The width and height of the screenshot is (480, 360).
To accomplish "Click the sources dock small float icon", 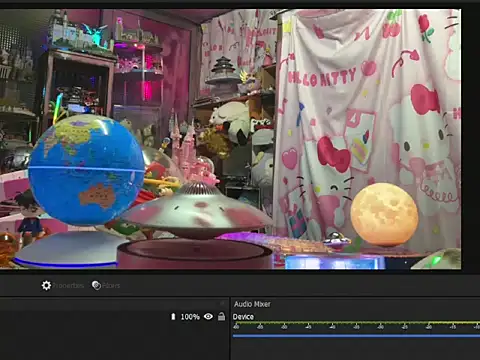I will pos(222,303).
